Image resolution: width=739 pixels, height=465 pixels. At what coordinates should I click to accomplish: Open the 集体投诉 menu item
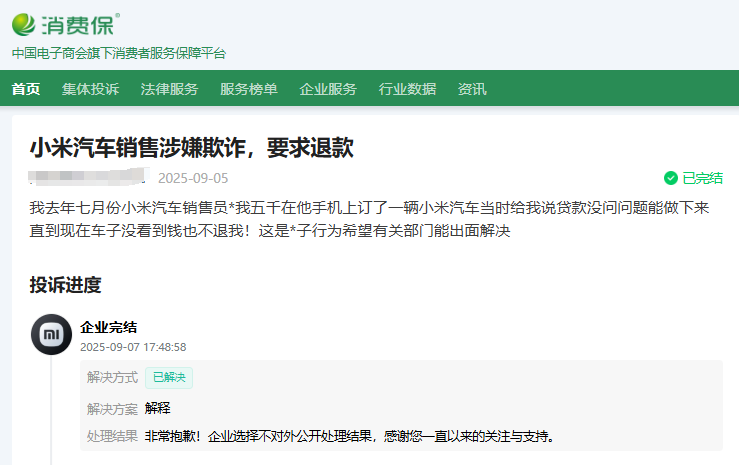(x=90, y=89)
